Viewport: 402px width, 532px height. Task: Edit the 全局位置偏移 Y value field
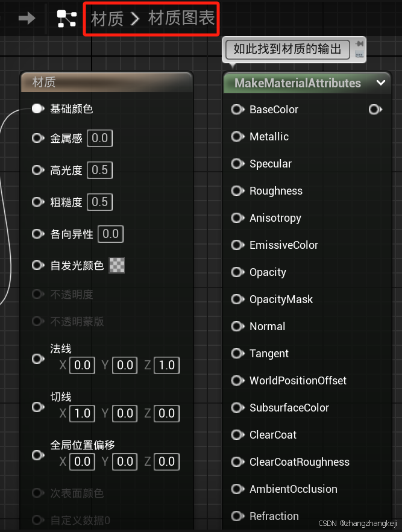coord(125,462)
